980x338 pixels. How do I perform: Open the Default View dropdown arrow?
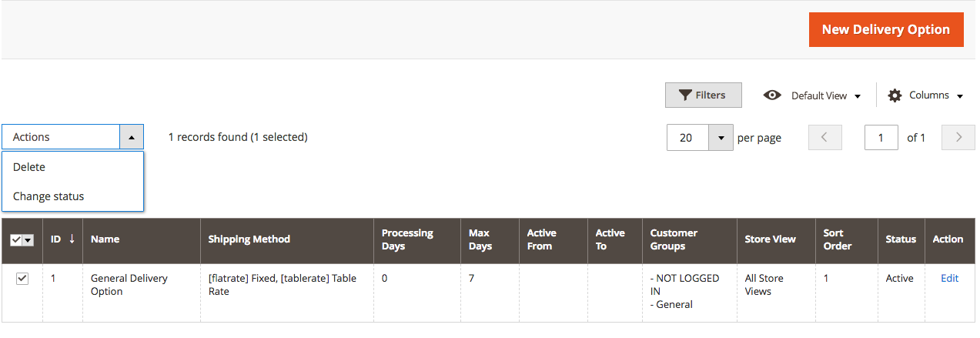click(x=857, y=96)
